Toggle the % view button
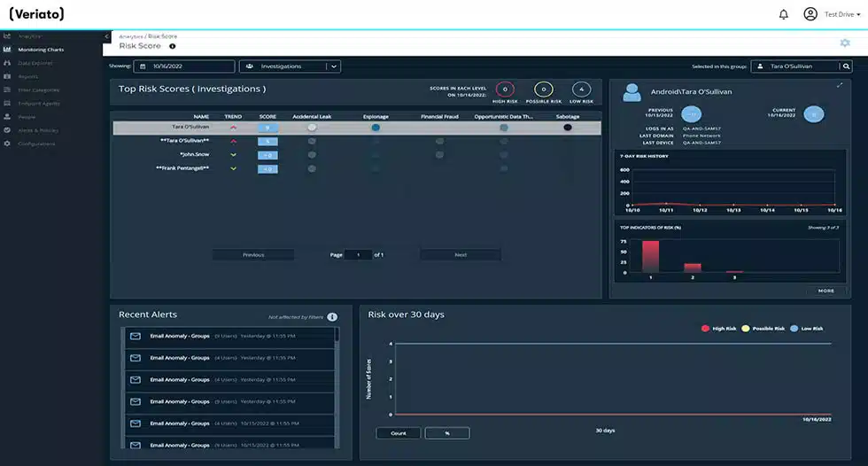 tap(447, 433)
